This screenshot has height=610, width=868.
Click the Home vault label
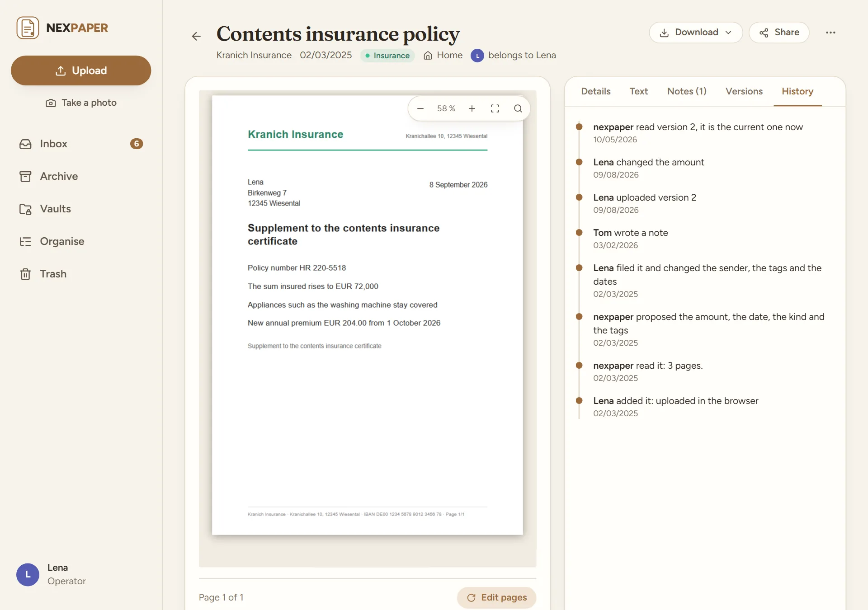(443, 55)
